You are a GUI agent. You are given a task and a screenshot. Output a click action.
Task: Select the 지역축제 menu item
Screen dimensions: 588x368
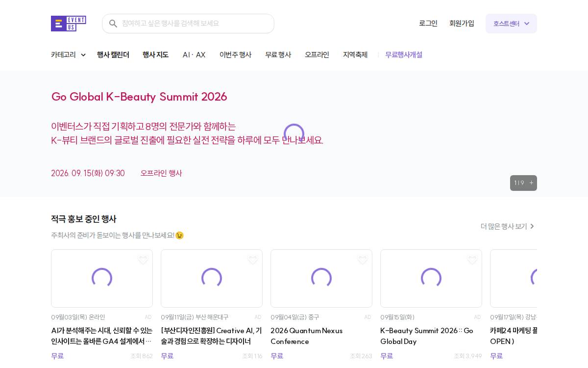(355, 55)
